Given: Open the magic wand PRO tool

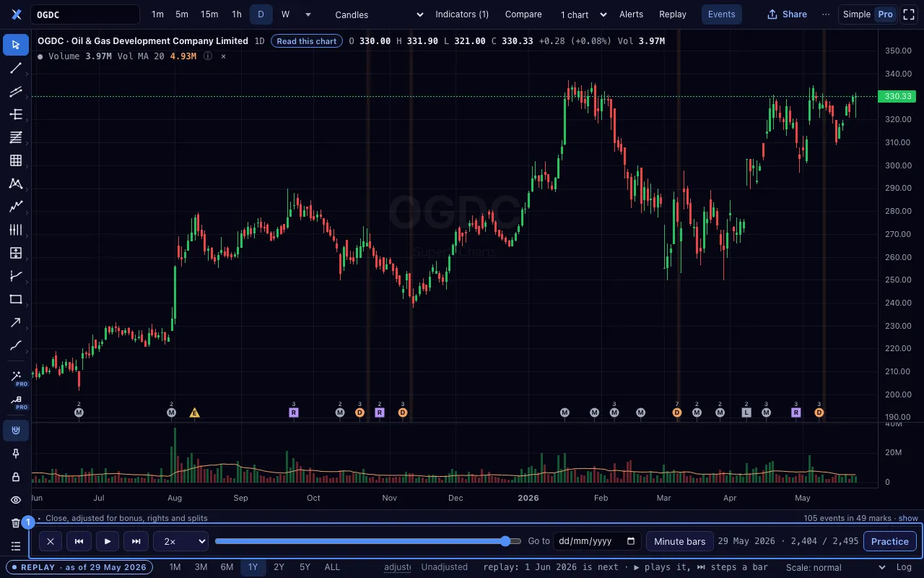Looking at the screenshot, I should click(x=16, y=377).
